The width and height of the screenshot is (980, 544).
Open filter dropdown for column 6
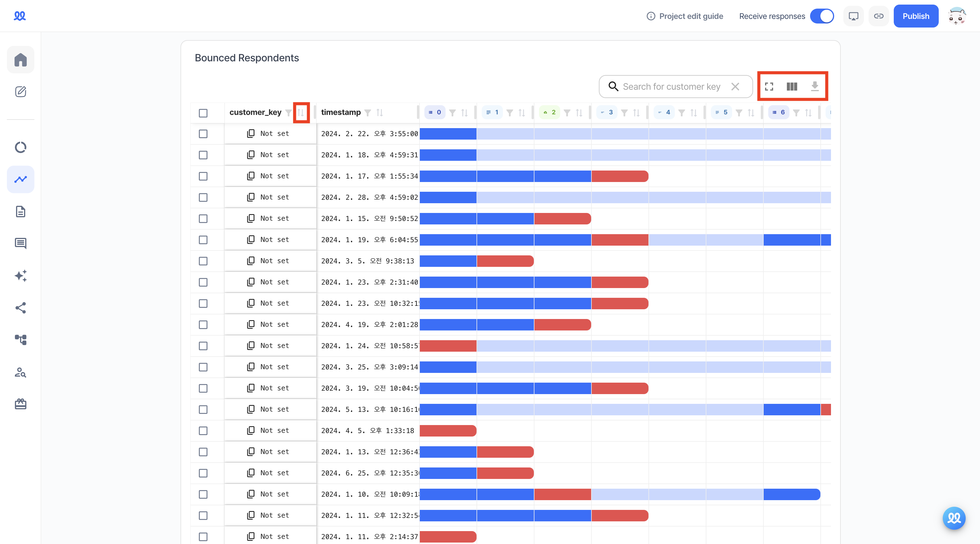[x=796, y=113]
